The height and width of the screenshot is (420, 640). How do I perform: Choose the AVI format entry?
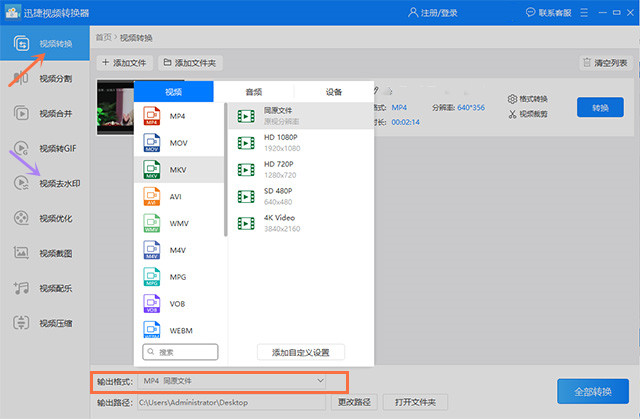point(179,197)
